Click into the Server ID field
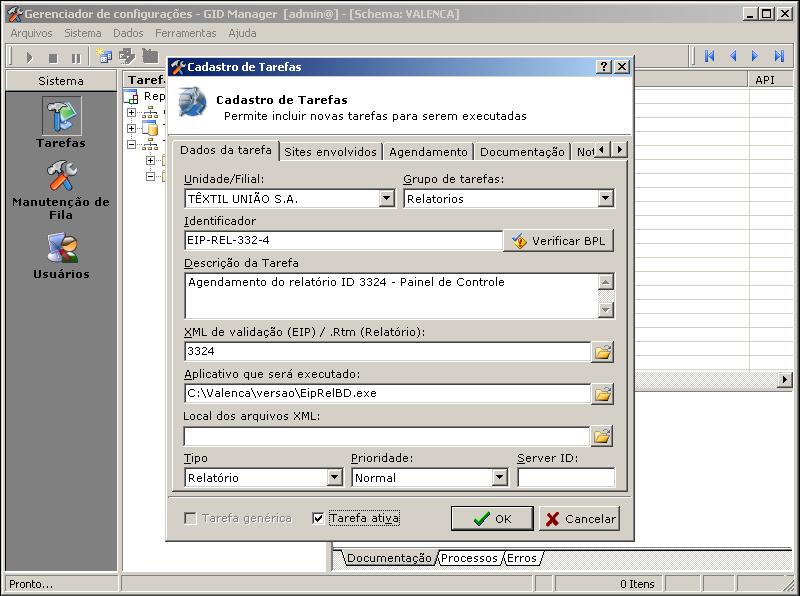The image size is (800, 596). [x=565, y=478]
